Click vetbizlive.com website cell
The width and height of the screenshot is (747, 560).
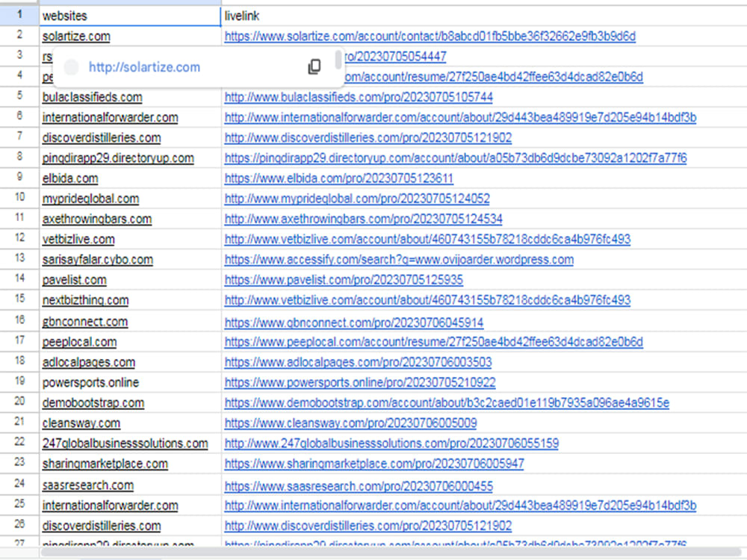pyautogui.click(x=78, y=240)
